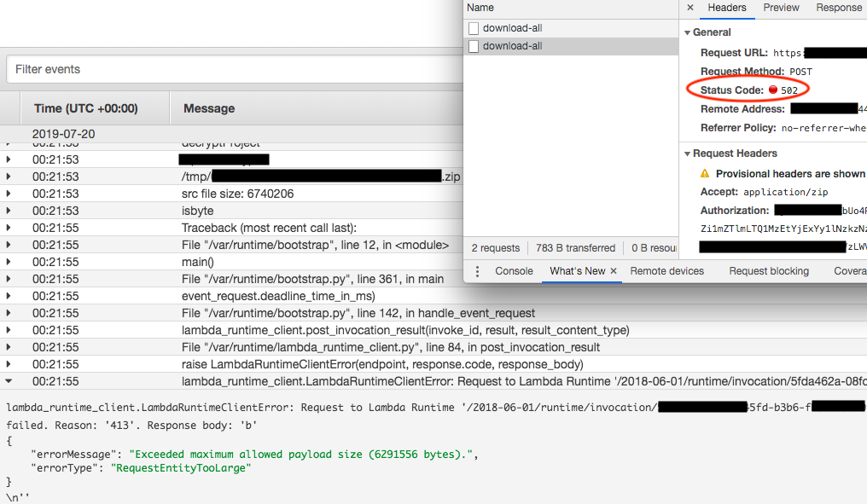Screen dimensions: 867x504
Task: Click the X to close the request details panel
Action: click(690, 9)
